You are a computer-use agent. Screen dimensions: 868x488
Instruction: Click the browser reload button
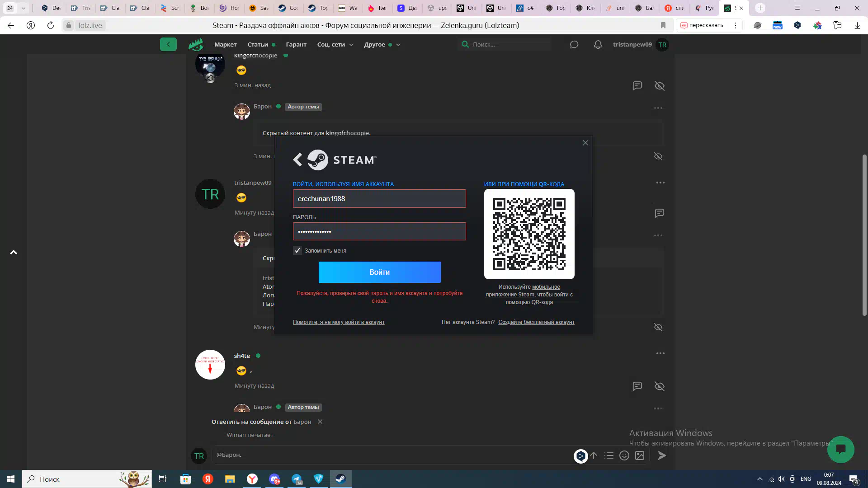pyautogui.click(x=51, y=25)
